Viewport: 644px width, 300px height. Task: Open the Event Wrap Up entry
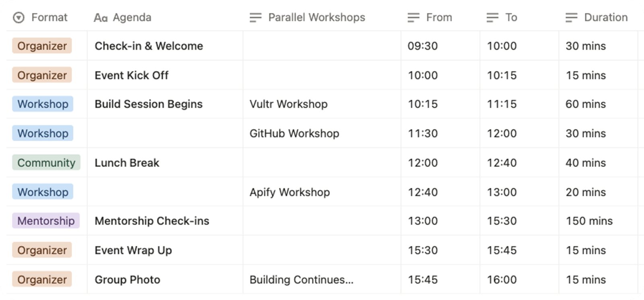pyautogui.click(x=133, y=250)
